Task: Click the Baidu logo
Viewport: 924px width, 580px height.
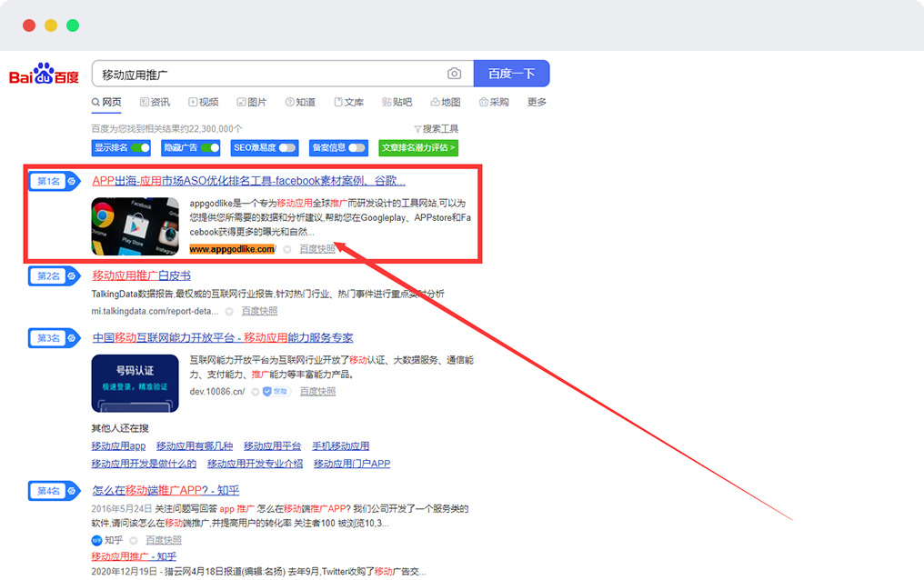Action: pos(45,75)
